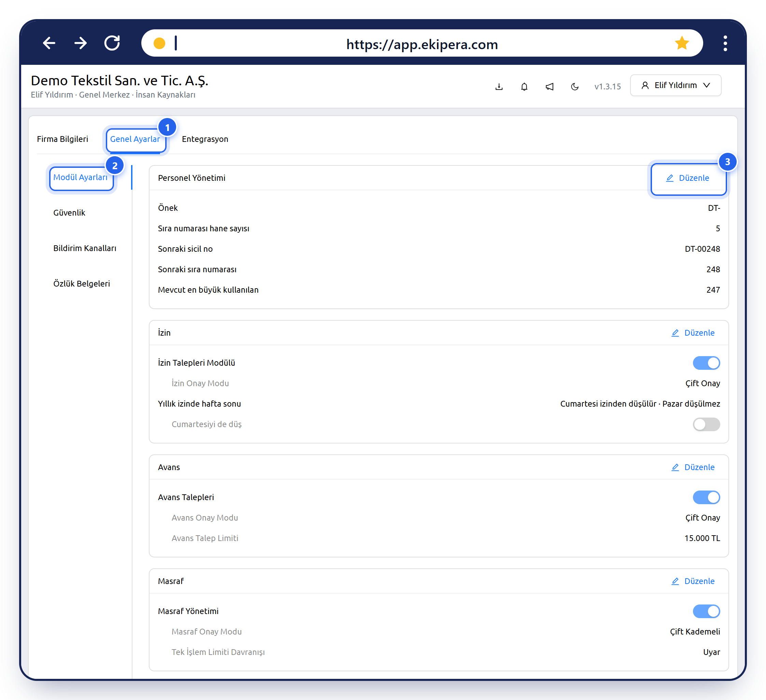Screen dimensions: 766x700
Task: Go back with the browser back arrow
Action: pos(49,43)
